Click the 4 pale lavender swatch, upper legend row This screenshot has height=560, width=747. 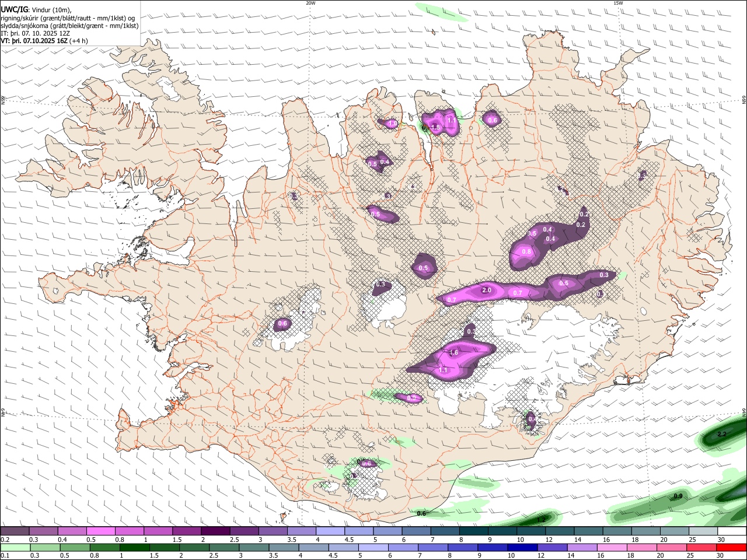click(x=330, y=531)
